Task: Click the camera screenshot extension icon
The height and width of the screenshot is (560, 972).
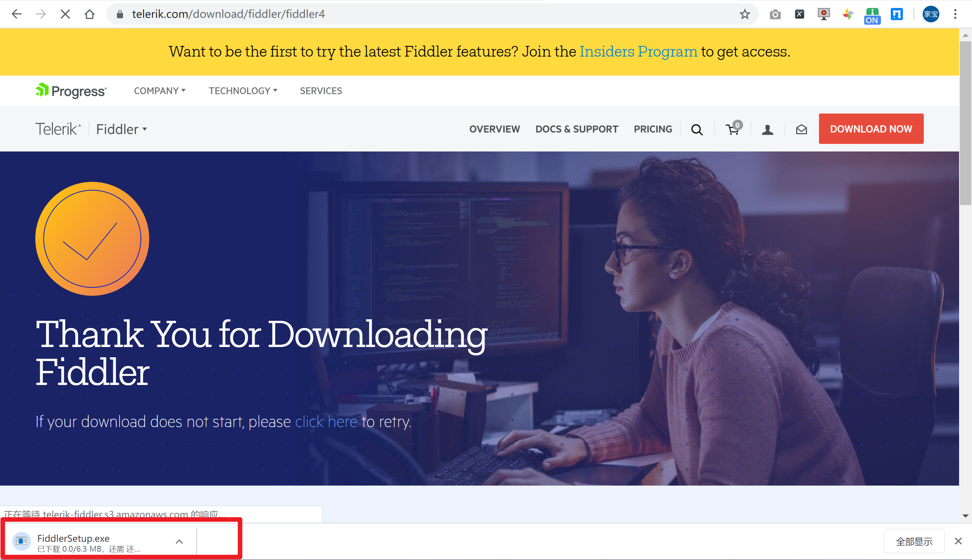Action: coord(775,14)
